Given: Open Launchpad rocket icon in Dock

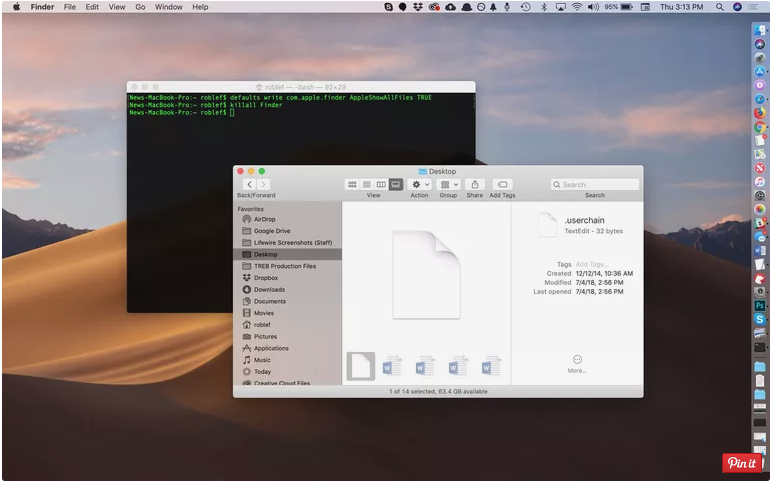Looking at the screenshot, I should (x=760, y=58).
